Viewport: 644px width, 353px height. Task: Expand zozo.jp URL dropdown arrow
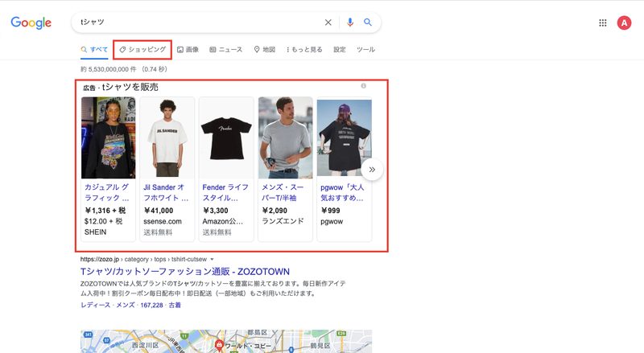[212, 260]
